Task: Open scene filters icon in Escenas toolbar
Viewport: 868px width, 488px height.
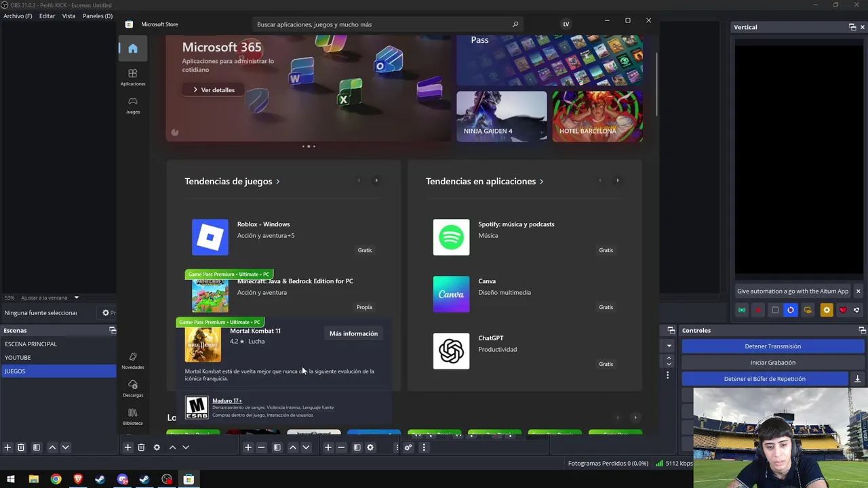Action: 37,447
